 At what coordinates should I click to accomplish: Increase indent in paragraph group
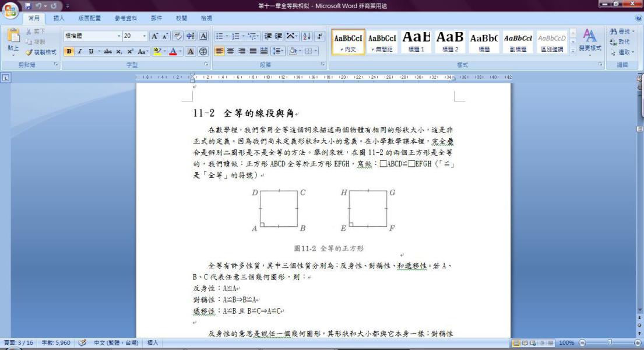click(x=279, y=36)
